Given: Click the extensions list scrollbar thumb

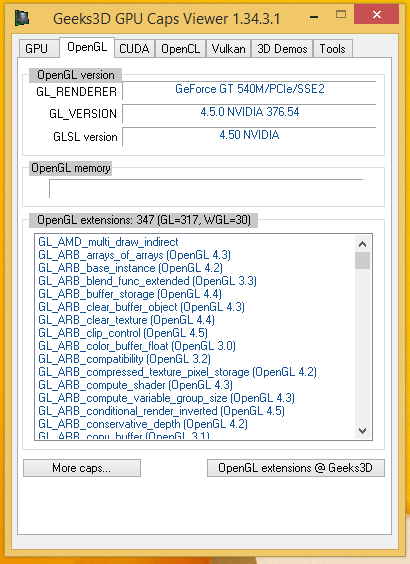Looking at the screenshot, I should click(x=362, y=260).
